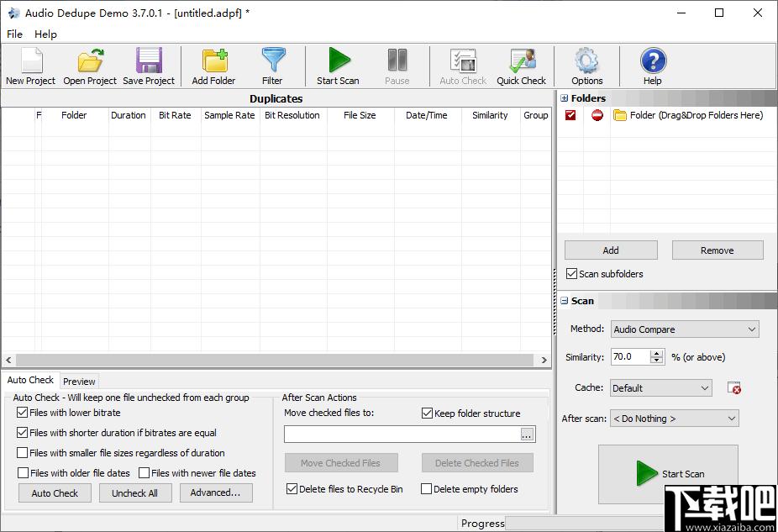Sort by the Bit Rate column header
The height and width of the screenshot is (532, 778).
pyautogui.click(x=175, y=115)
